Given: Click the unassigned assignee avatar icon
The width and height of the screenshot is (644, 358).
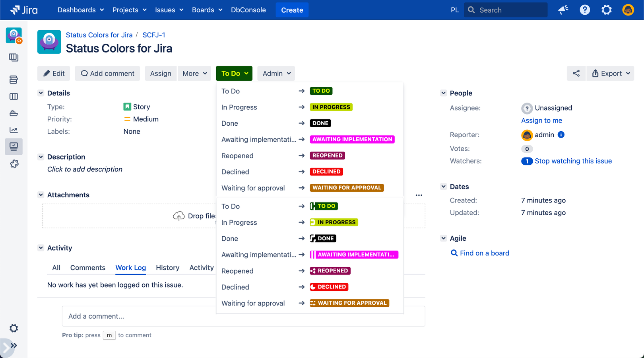Looking at the screenshot, I should click(x=527, y=108).
